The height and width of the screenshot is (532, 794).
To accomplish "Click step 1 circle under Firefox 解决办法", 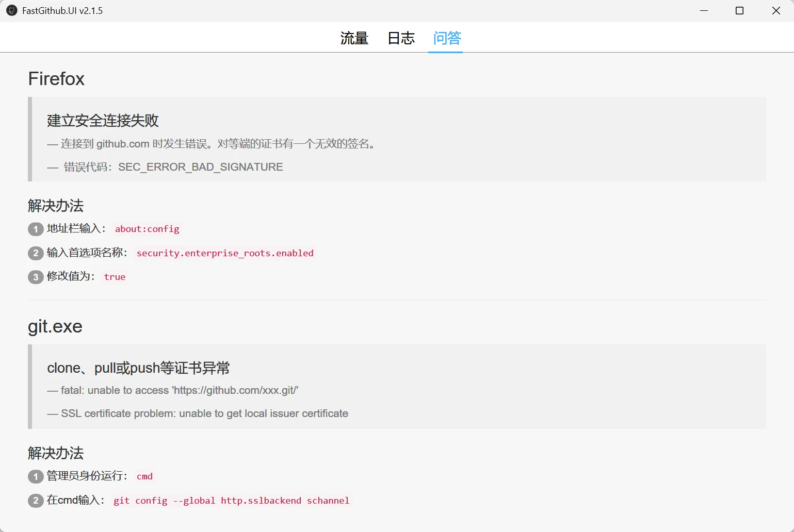I will pyautogui.click(x=35, y=229).
